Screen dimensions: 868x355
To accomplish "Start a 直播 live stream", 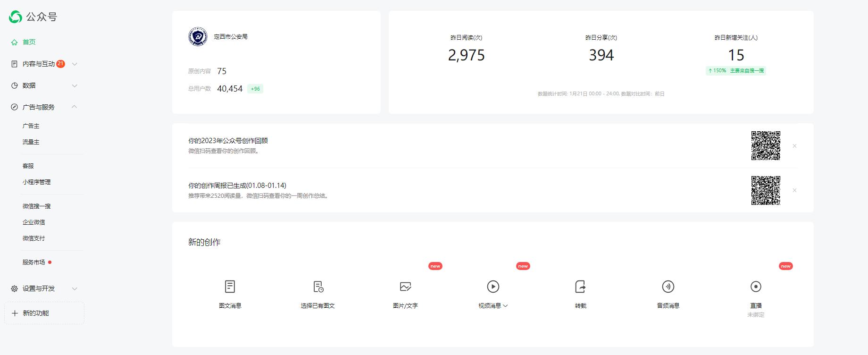I will click(756, 287).
